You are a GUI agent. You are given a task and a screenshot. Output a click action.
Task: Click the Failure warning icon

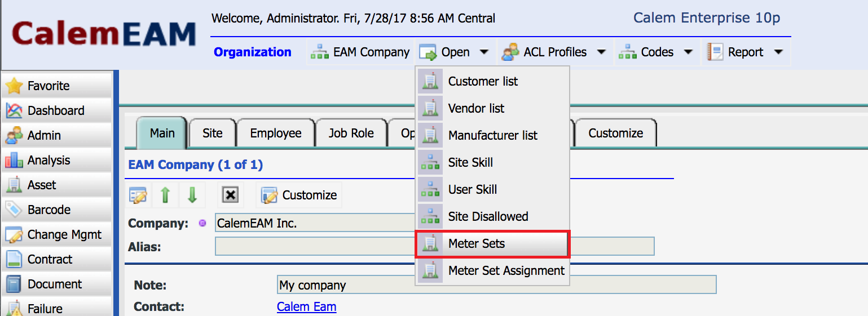[x=14, y=309]
